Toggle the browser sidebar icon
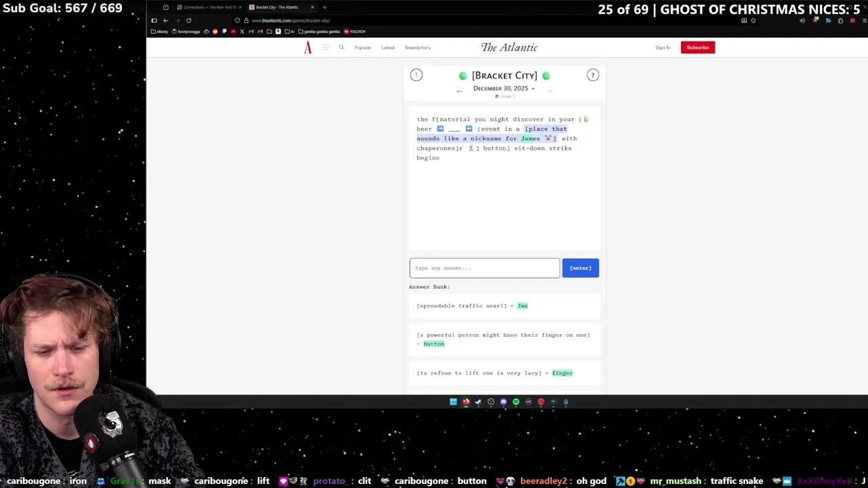 154,20
